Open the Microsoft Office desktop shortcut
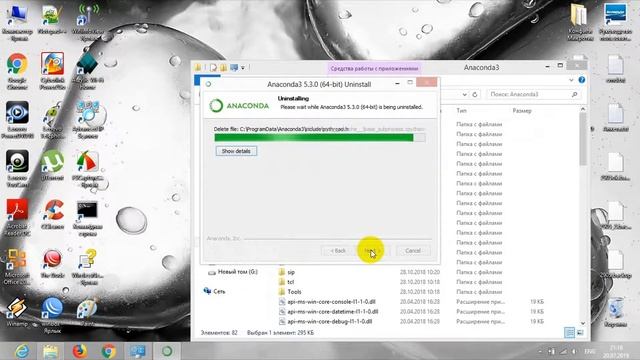Viewport: 640px width, 360px height. (x=17, y=266)
